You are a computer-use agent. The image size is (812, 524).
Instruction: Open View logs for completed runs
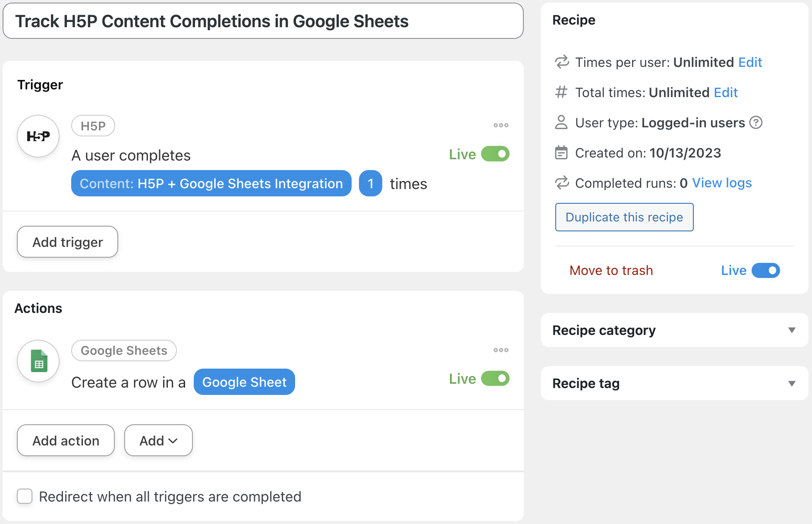click(x=722, y=183)
